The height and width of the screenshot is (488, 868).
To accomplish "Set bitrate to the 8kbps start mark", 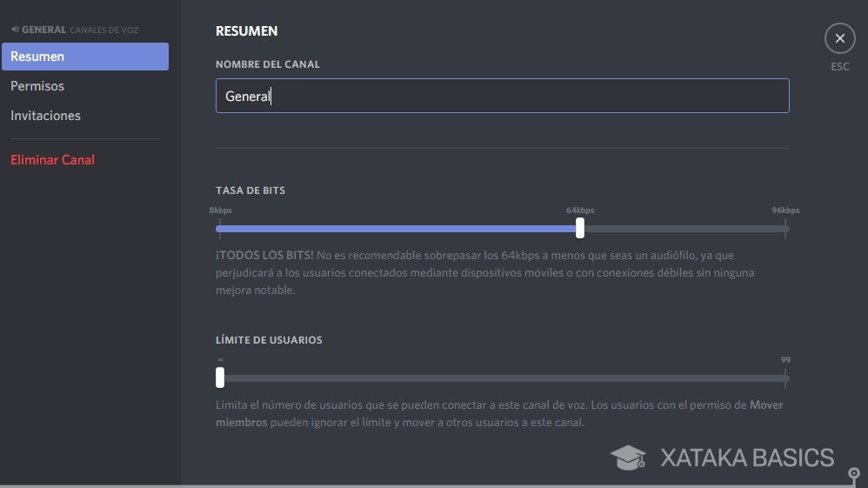I will [220, 228].
